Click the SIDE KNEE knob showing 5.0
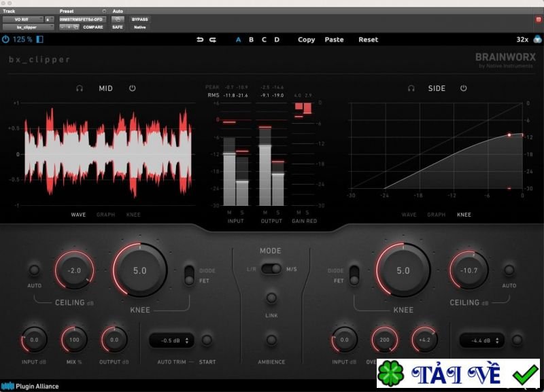 pos(403,270)
